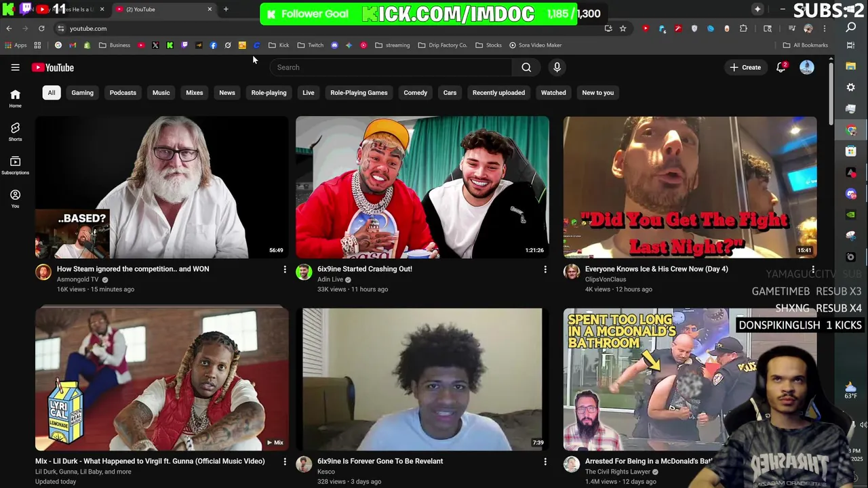Focus the YouTube Search field

coord(392,67)
